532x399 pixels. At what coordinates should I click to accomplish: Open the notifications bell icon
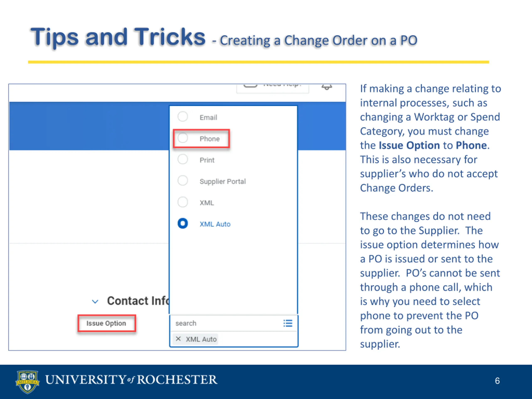(x=327, y=87)
